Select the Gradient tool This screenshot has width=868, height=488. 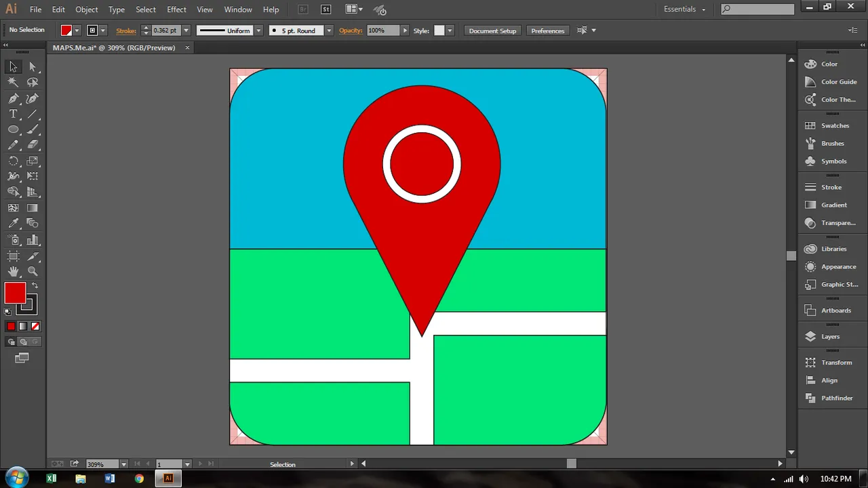[33, 208]
